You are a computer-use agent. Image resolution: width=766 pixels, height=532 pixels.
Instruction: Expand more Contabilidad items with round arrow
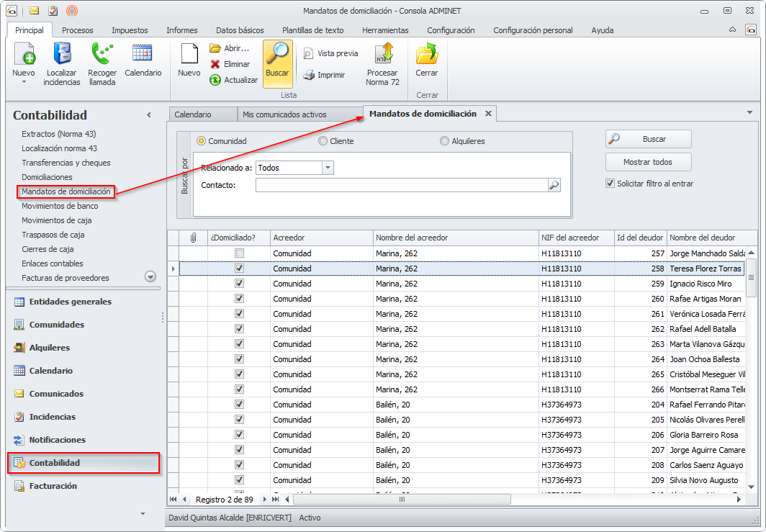(150, 276)
